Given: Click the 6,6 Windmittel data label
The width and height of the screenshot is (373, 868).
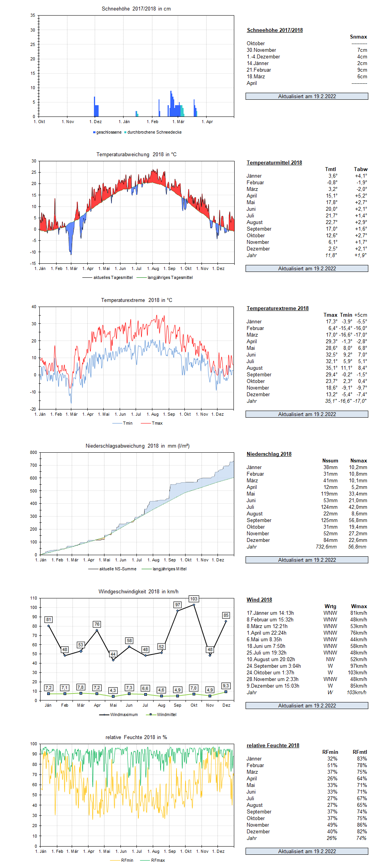Looking at the screenshot, I should [145, 688].
